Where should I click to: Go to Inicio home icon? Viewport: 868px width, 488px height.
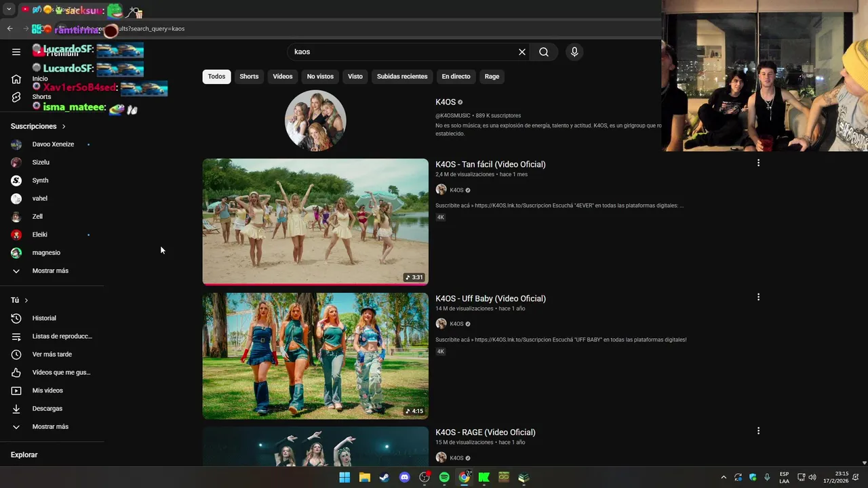[16, 79]
